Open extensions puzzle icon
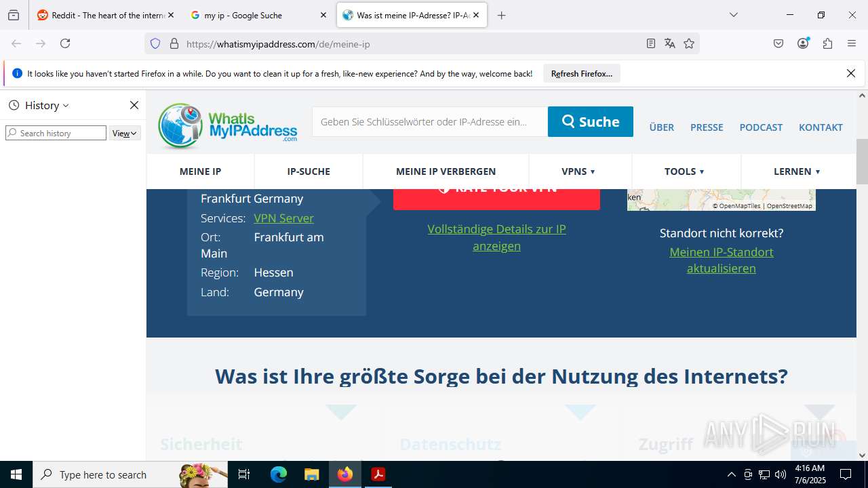Viewport: 868px width, 488px height. pyautogui.click(x=827, y=43)
